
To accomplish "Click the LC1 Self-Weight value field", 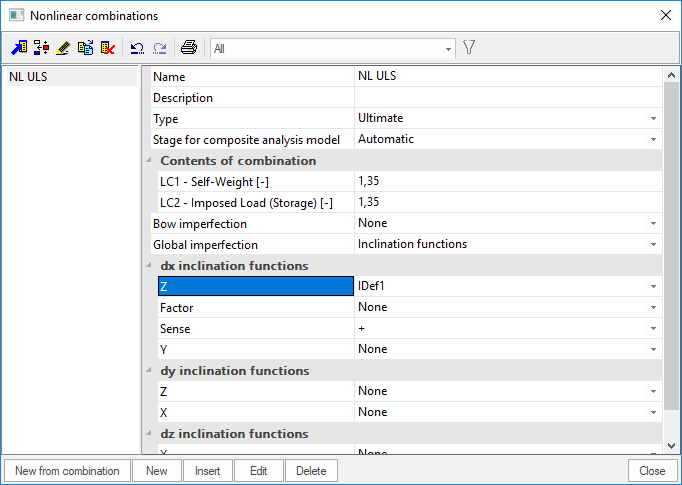I will point(505,182).
